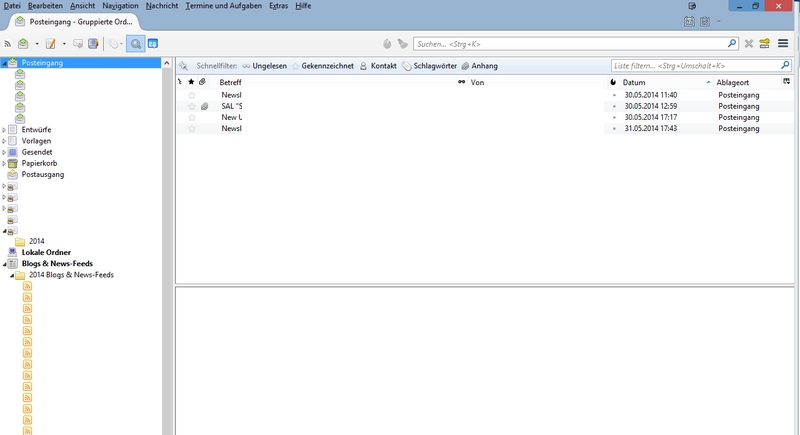800x435 pixels.
Task: Star the message dated 30.05.2014 12:59
Action: [192, 106]
